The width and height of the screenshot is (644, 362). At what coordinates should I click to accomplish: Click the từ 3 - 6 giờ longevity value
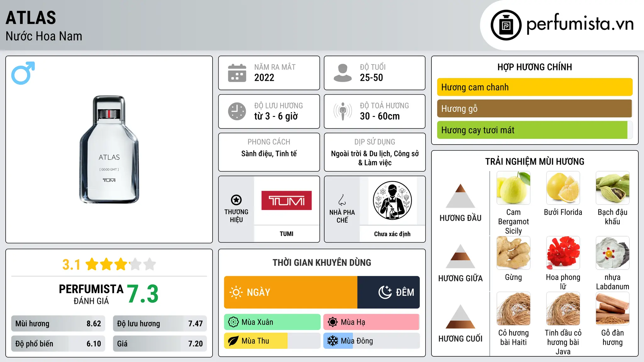(276, 116)
